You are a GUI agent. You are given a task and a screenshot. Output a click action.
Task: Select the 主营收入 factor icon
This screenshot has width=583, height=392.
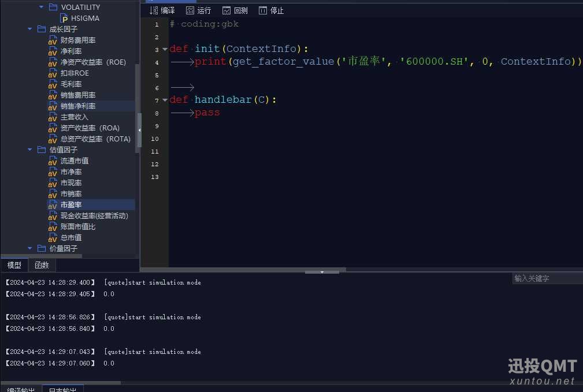(53, 117)
